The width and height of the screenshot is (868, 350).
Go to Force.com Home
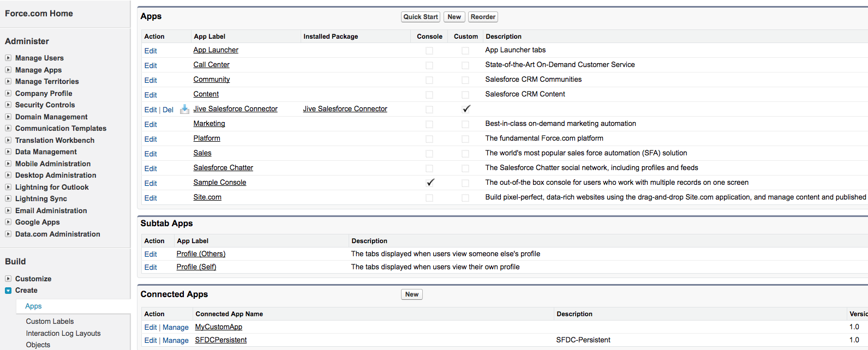tap(39, 13)
